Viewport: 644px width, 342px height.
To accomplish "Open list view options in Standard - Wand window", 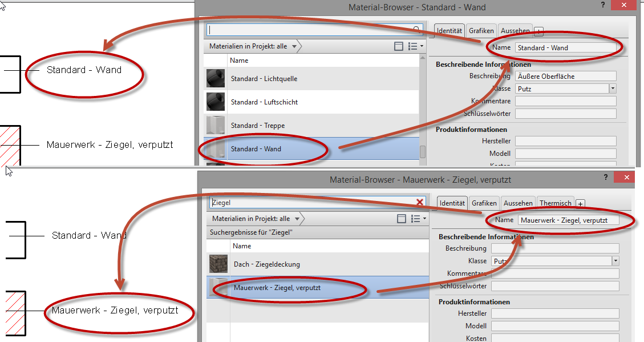I will 415,46.
